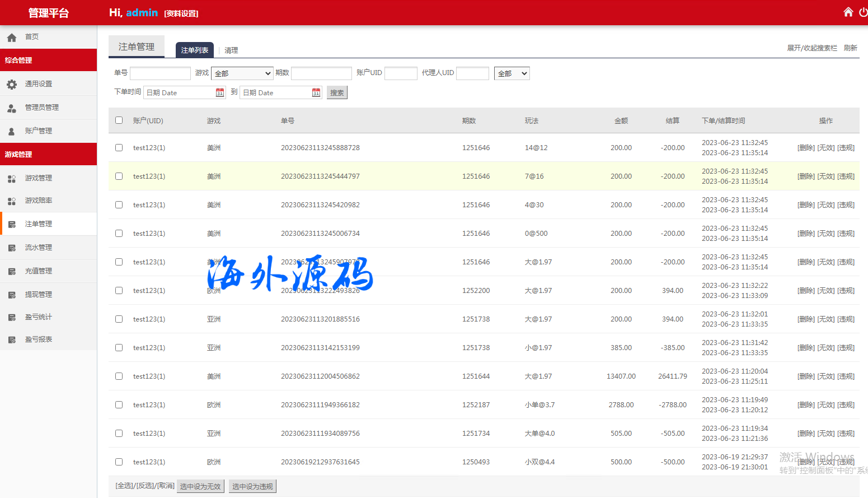Check the row with order 20230623113245888728
The height and width of the screenshot is (498, 868).
point(119,148)
